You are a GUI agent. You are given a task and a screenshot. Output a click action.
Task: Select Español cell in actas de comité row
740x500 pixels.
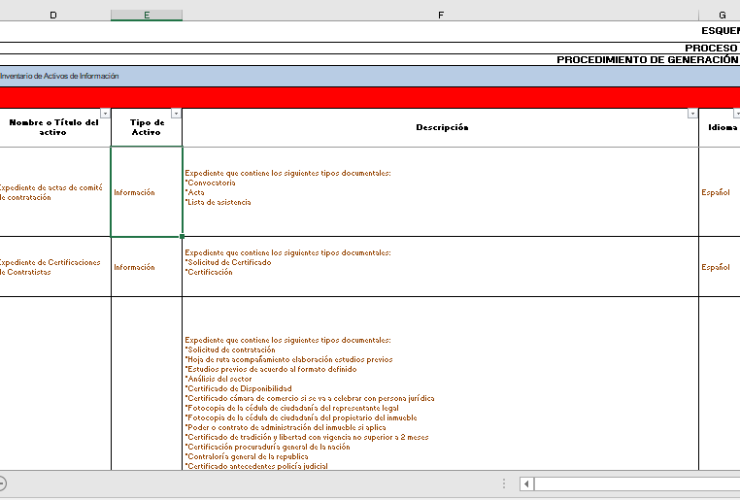coord(719,192)
